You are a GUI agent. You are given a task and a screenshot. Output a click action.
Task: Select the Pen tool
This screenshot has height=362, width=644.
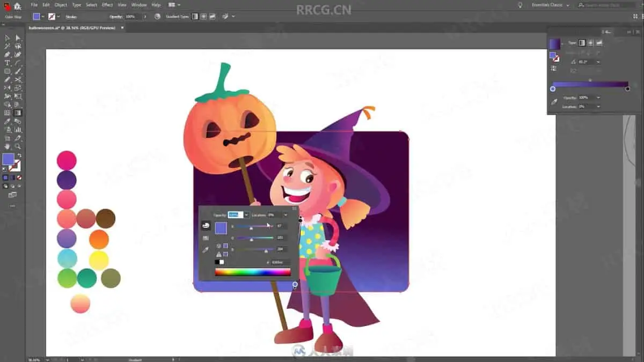click(8, 55)
